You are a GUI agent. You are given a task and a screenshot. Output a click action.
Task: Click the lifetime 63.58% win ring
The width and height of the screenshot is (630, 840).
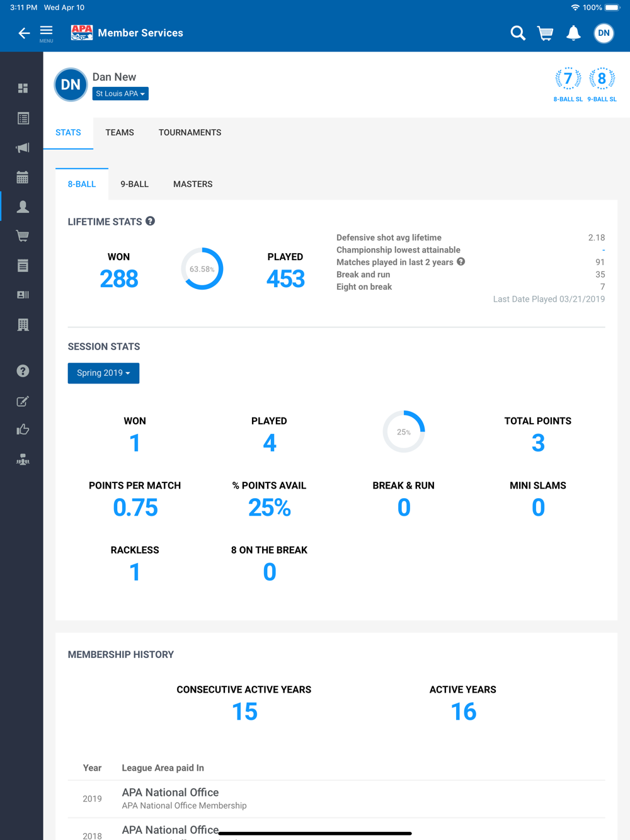pos(202,269)
